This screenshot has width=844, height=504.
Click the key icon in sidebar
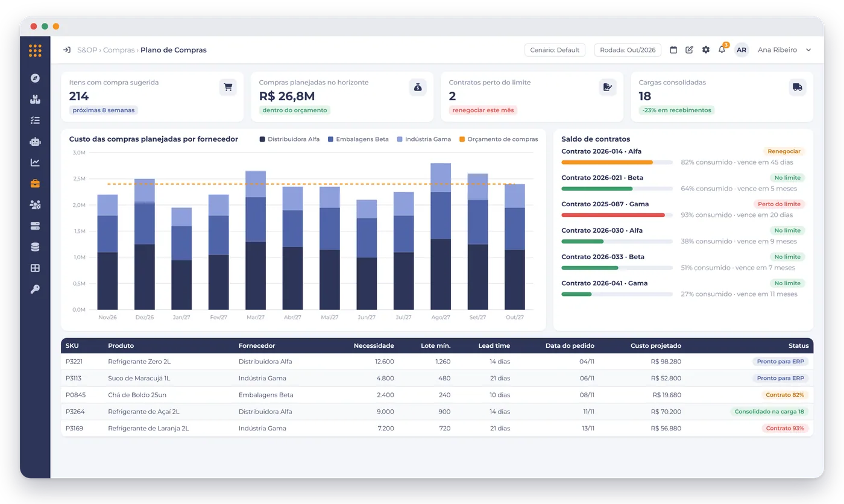tap(35, 289)
